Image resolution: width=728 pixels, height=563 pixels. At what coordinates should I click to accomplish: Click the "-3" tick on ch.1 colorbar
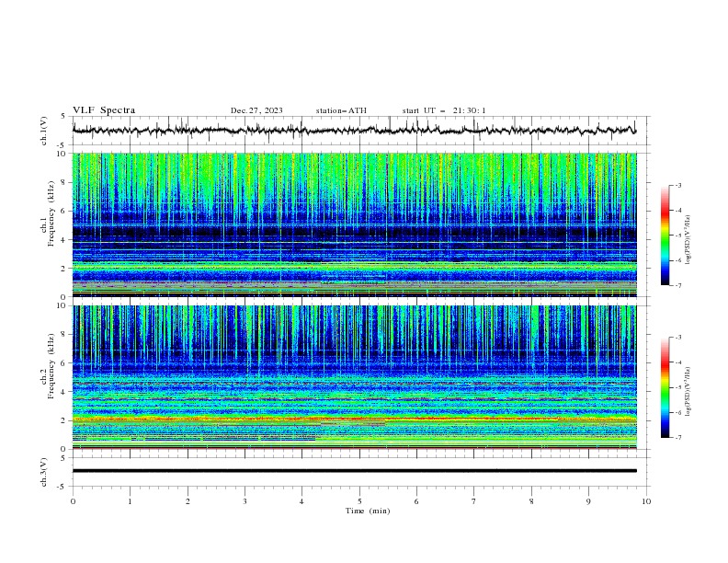point(677,185)
